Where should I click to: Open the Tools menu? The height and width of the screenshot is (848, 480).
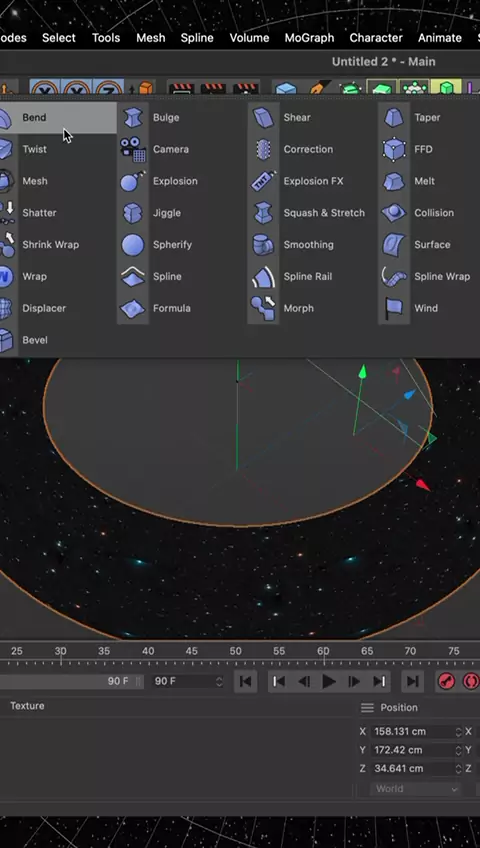[x=106, y=38]
